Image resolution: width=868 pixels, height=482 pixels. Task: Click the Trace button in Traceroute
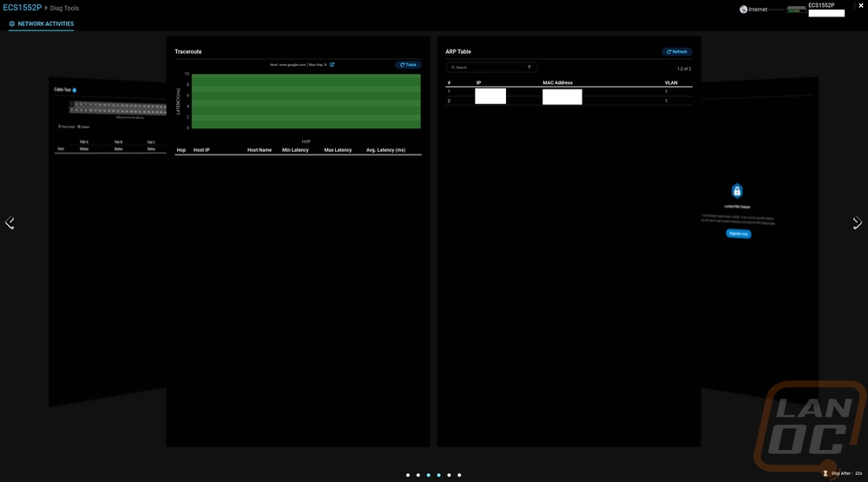pyautogui.click(x=408, y=65)
